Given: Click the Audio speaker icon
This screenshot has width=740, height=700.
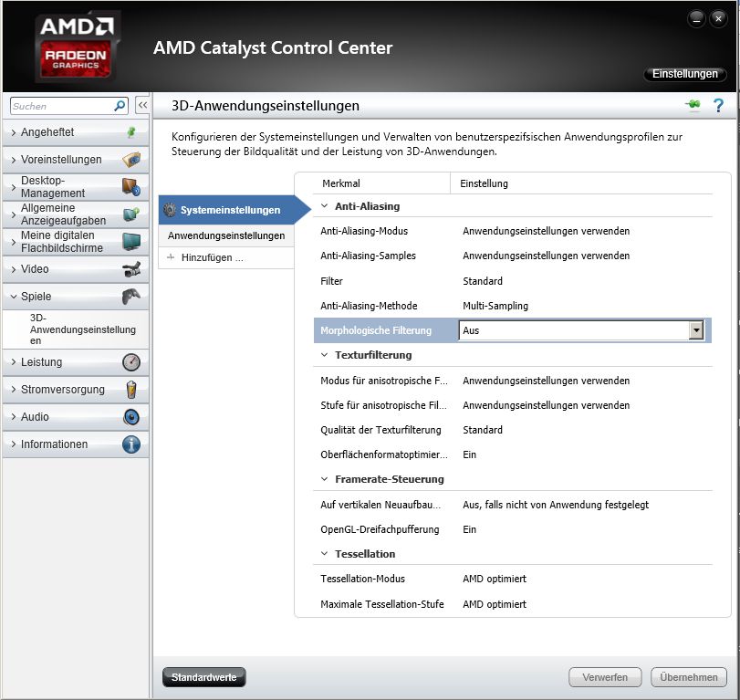Looking at the screenshot, I should pos(131,417).
